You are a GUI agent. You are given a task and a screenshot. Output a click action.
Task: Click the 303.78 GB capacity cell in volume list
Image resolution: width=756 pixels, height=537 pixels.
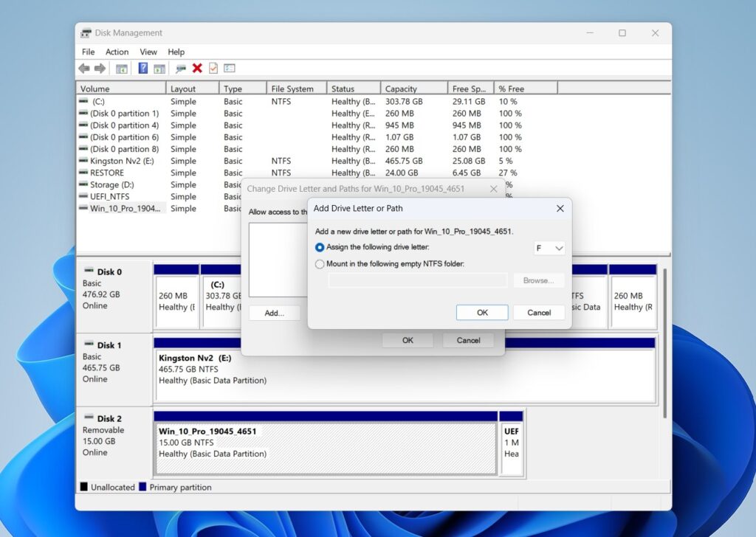coord(404,102)
